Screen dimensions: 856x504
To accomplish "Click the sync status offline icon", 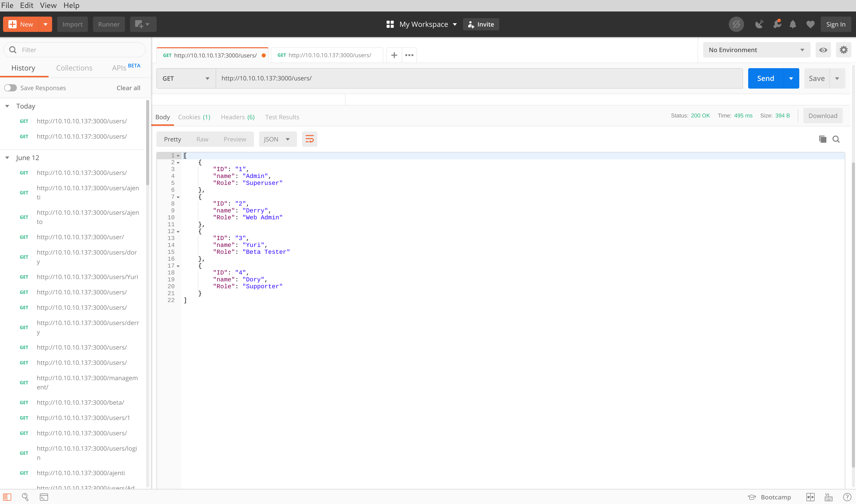I will (x=736, y=24).
